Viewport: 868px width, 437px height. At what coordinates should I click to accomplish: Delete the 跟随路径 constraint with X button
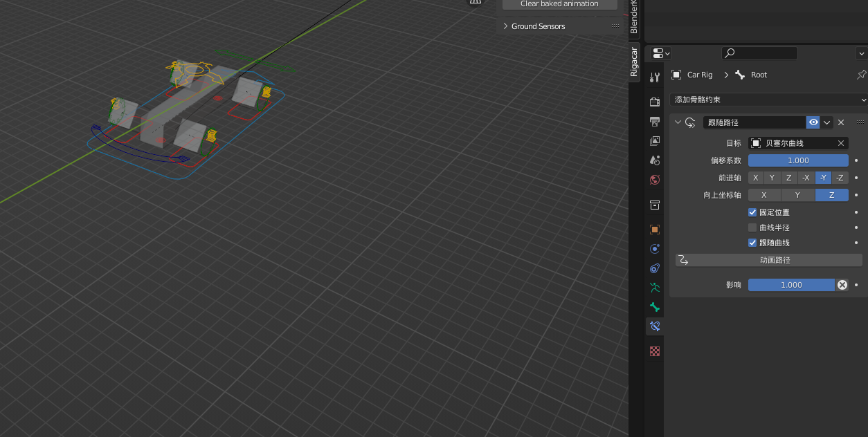point(841,122)
